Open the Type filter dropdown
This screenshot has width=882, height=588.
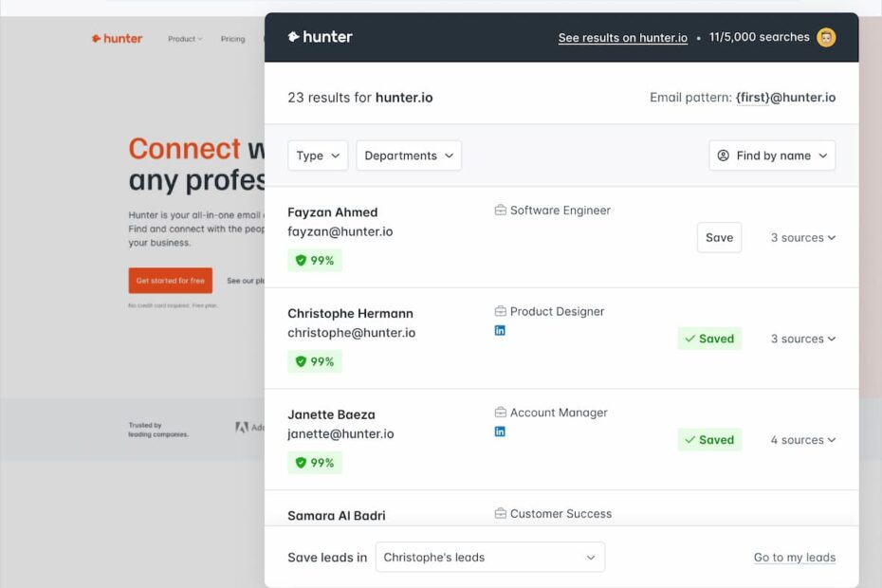tap(318, 155)
